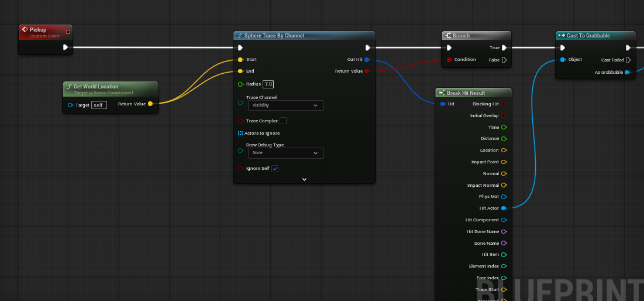Click the Location output pin

tap(504, 150)
